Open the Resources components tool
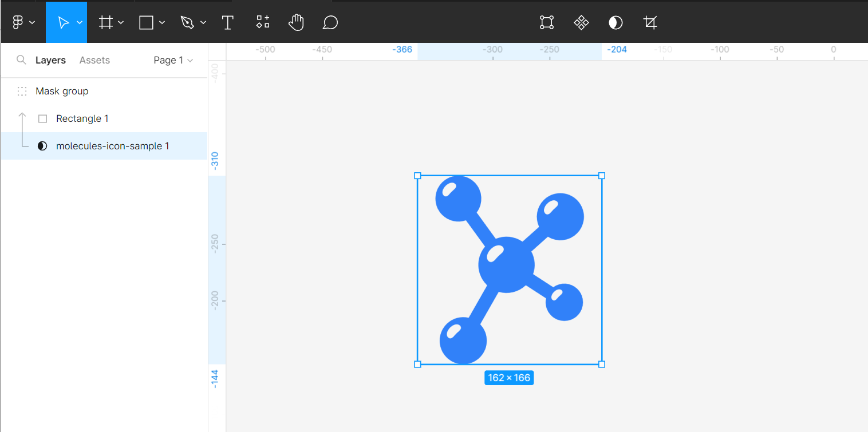Image resolution: width=868 pixels, height=432 pixels. [x=263, y=22]
